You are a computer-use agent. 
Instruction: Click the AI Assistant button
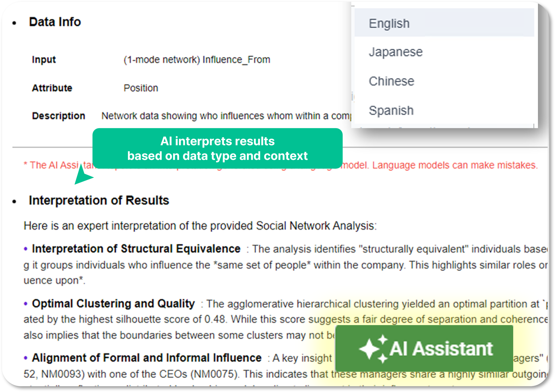tap(424, 349)
